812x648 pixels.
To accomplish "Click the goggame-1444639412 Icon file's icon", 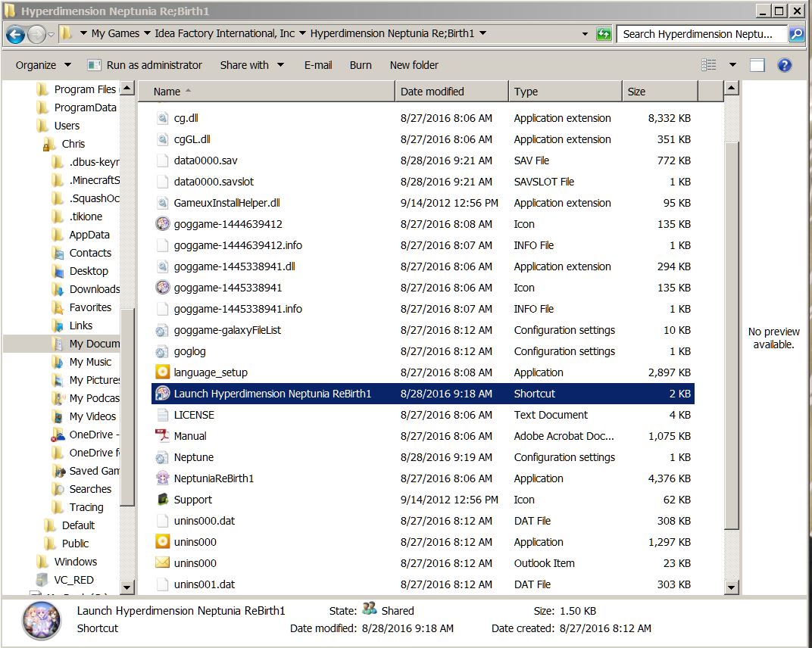I will pos(163,223).
